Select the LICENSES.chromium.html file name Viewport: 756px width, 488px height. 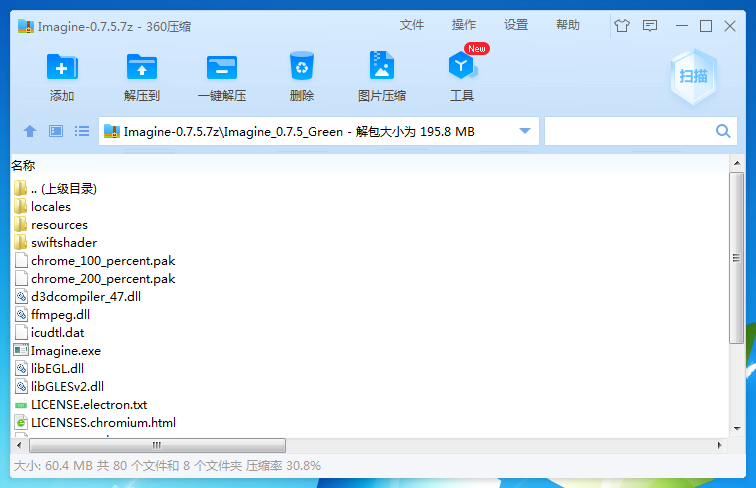point(103,423)
